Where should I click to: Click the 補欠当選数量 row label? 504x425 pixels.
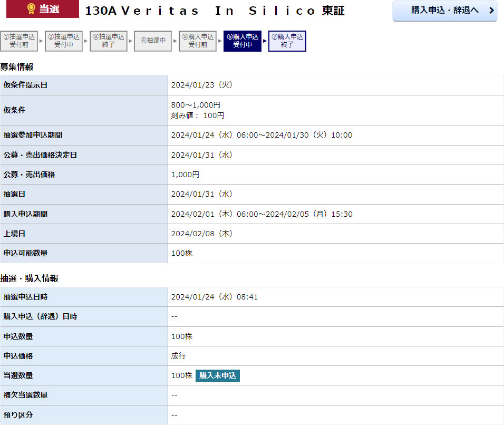pyautogui.click(x=25, y=395)
